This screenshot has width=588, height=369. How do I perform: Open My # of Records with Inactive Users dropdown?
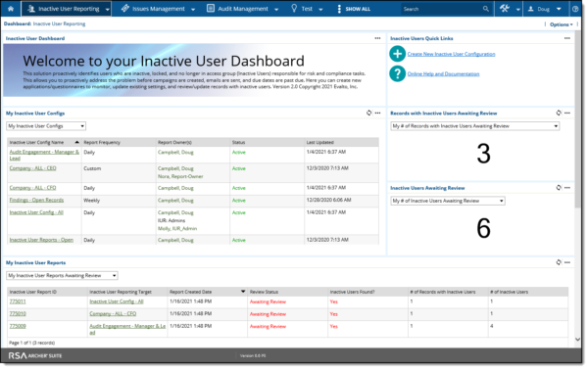pos(474,126)
